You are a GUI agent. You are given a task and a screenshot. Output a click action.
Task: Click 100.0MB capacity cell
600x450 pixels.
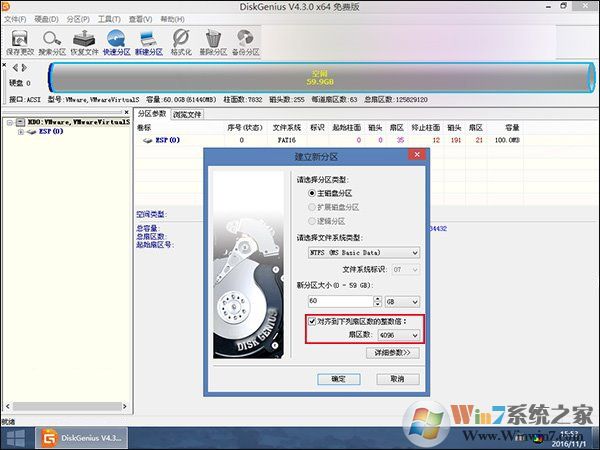click(507, 140)
